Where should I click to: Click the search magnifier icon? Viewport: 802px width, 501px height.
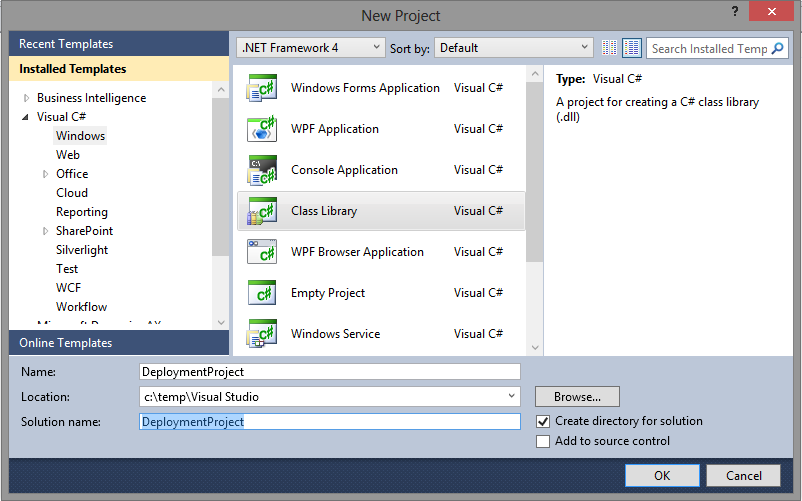click(x=777, y=48)
